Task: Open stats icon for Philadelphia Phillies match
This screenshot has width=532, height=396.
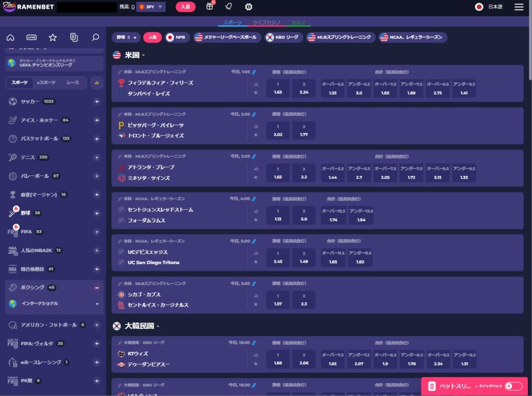Action: (256, 85)
